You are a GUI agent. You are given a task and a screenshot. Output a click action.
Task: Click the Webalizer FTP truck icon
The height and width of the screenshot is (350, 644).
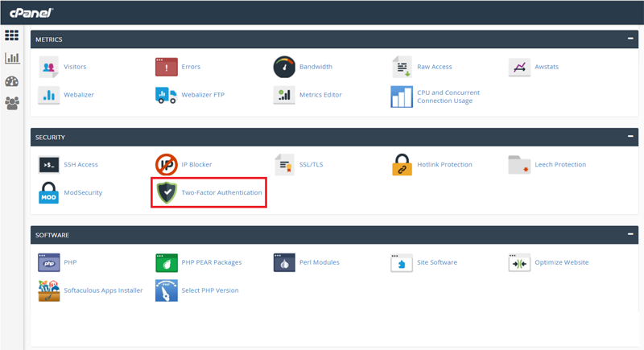pos(166,95)
